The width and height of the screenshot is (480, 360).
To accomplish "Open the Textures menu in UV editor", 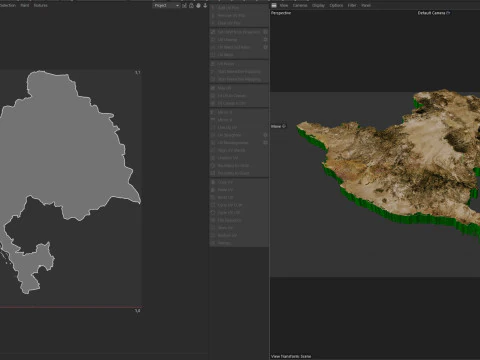I will pyautogui.click(x=41, y=5).
